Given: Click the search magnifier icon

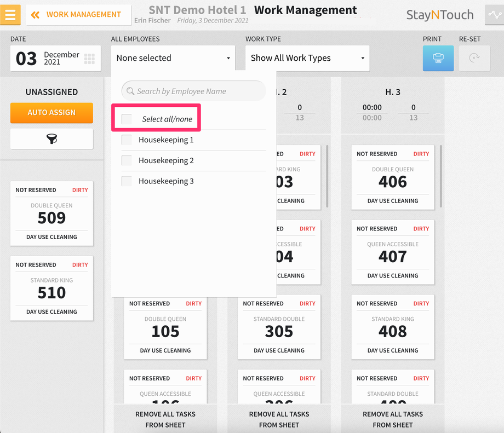Looking at the screenshot, I should click(130, 91).
